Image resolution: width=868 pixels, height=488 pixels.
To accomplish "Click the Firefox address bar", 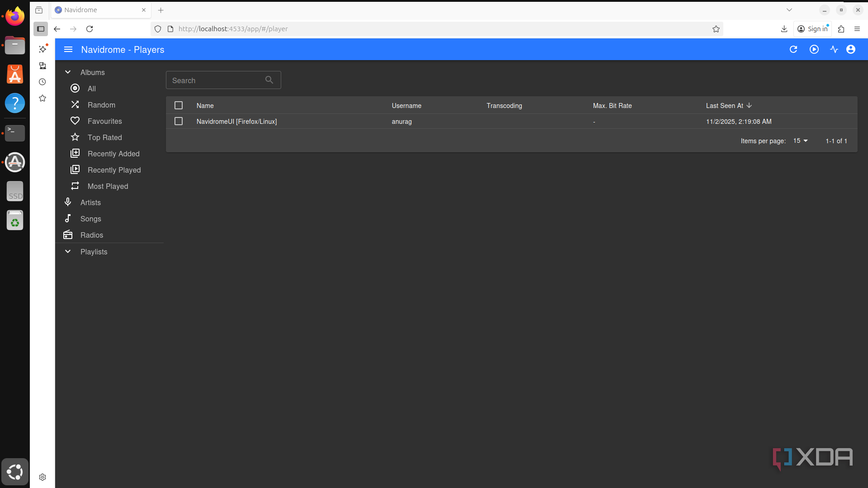I will pos(436,29).
